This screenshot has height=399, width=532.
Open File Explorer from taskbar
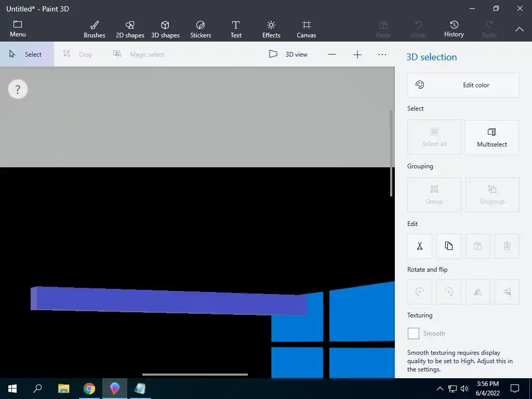coord(63,389)
